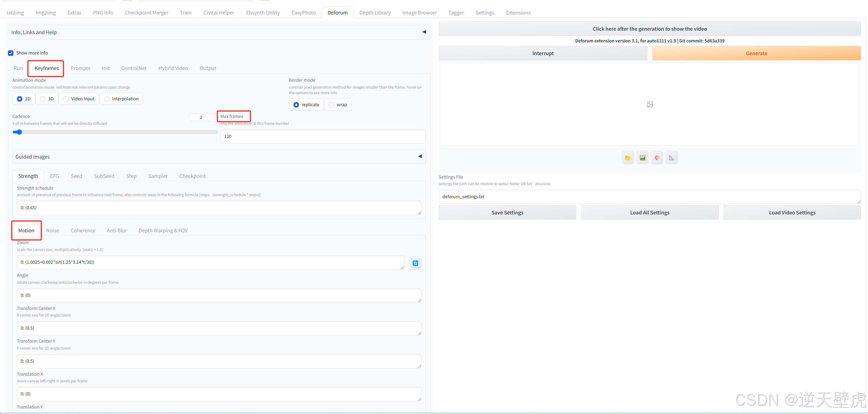Viewport: 868px width, 414px height.
Task: Click the paint palette send-to-inpaint icon
Action: (657, 158)
